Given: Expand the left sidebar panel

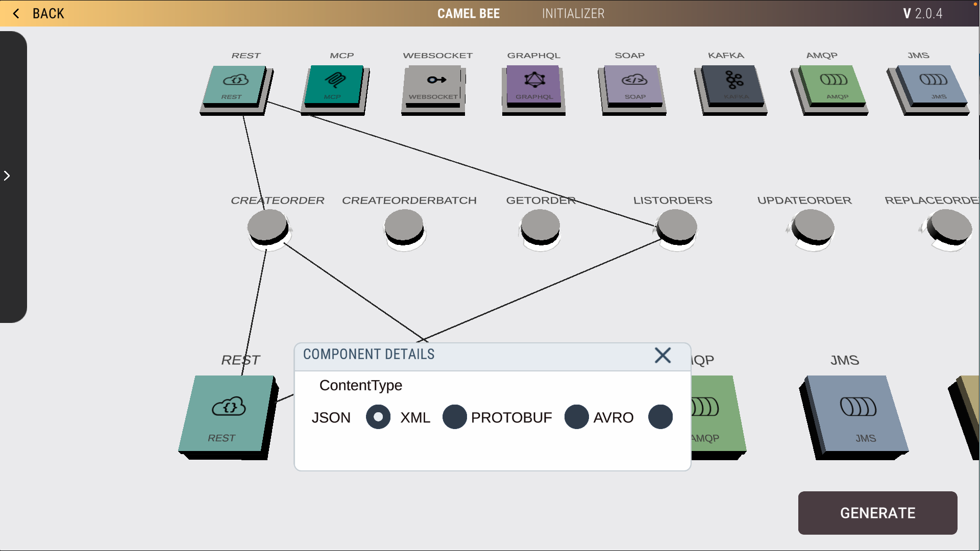Looking at the screenshot, I should 7,176.
